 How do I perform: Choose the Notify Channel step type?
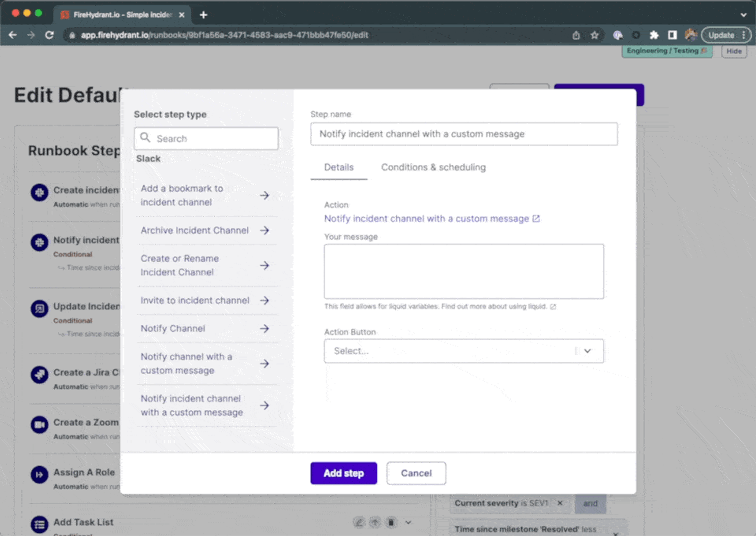tap(205, 328)
